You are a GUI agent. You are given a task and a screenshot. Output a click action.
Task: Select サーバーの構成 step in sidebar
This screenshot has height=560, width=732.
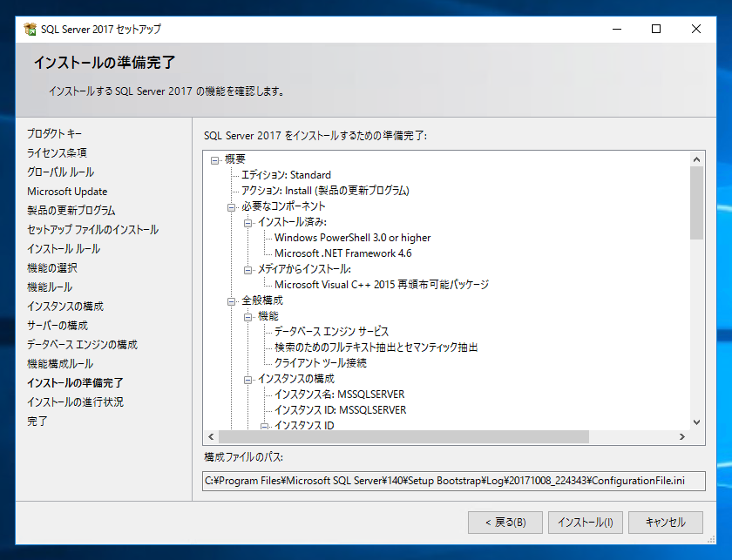pyautogui.click(x=58, y=325)
